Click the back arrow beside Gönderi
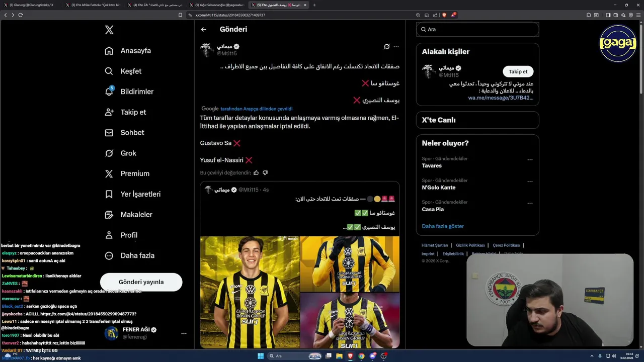 point(204,29)
